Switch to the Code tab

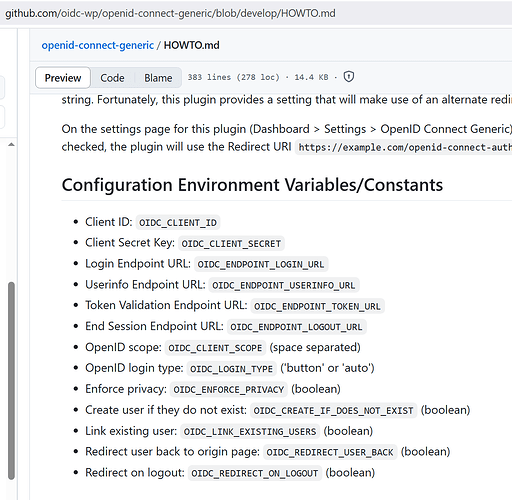click(112, 78)
